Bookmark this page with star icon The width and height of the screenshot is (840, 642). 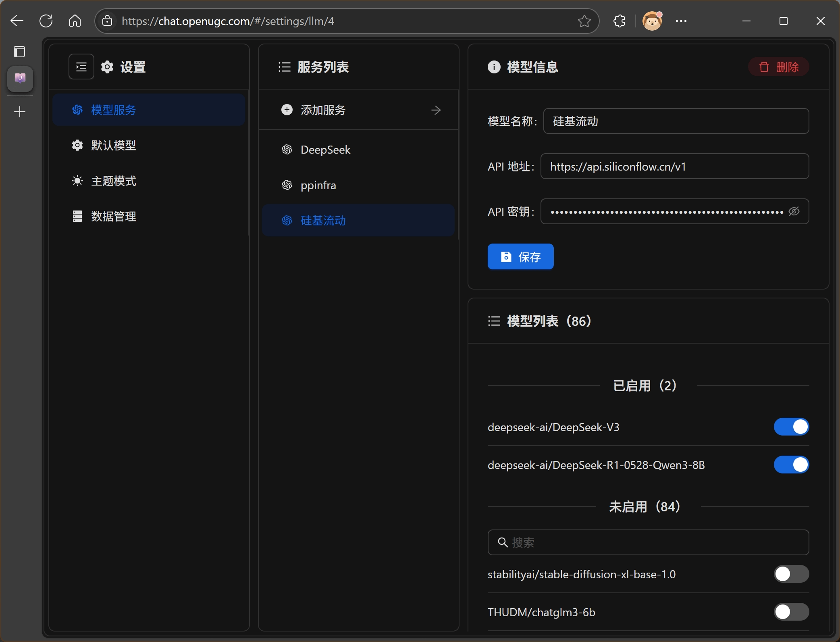coord(584,21)
